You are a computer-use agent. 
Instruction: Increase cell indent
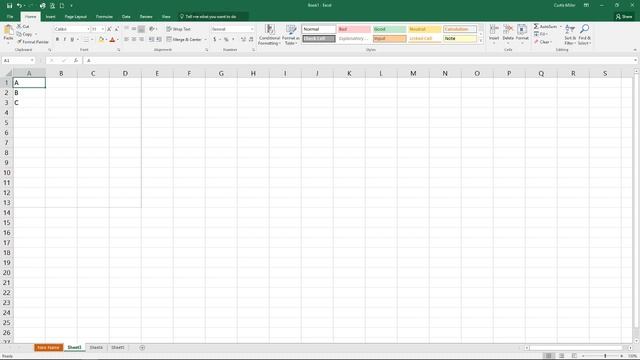click(x=159, y=40)
